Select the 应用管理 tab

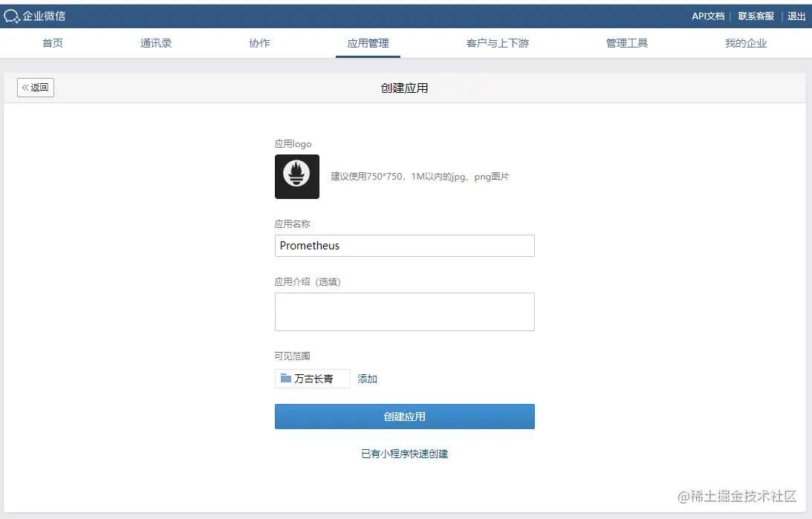point(368,43)
